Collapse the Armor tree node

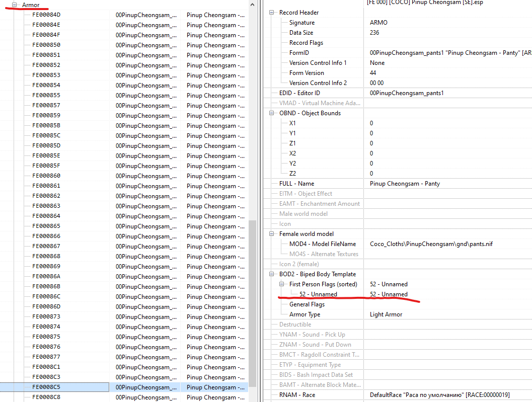click(14, 5)
